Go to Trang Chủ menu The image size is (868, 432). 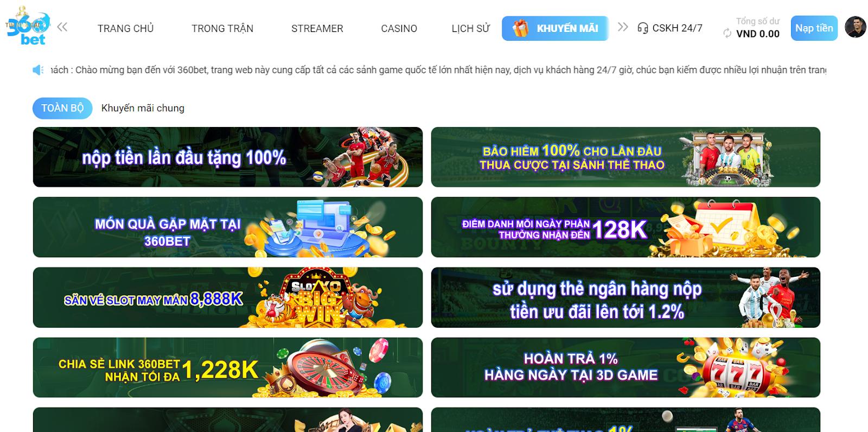(x=126, y=28)
